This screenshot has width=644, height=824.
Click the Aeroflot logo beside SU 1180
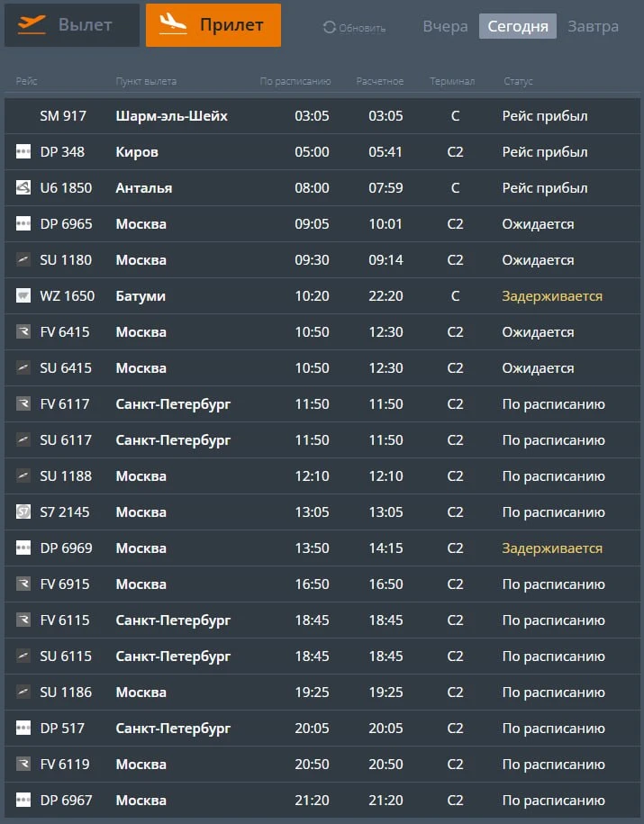click(23, 259)
